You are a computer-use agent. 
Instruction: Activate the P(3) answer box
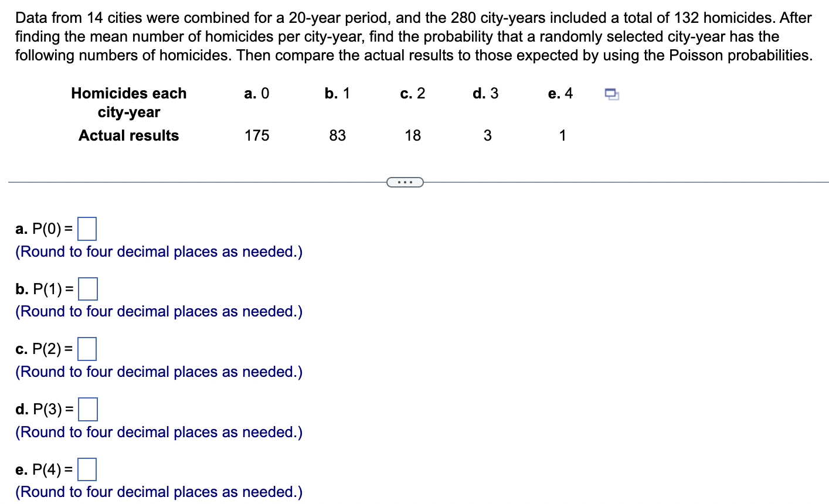coord(87,409)
